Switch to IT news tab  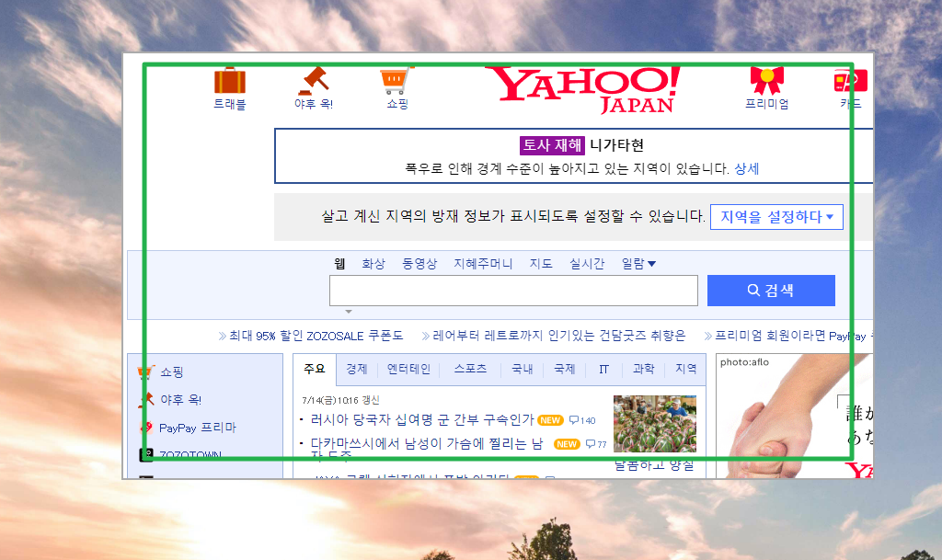pos(603,369)
